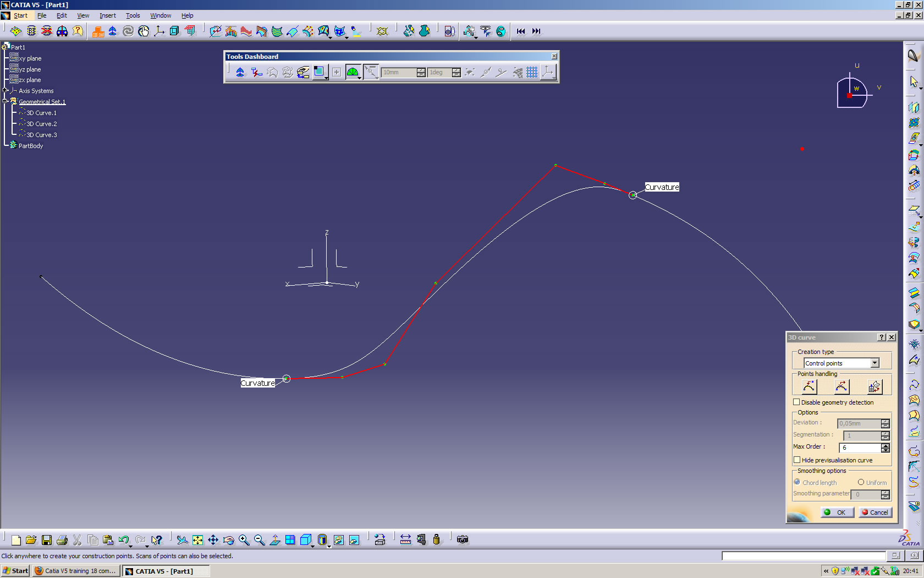The image size is (924, 578).
Task: Click the Save diskette icon
Action: point(46,540)
